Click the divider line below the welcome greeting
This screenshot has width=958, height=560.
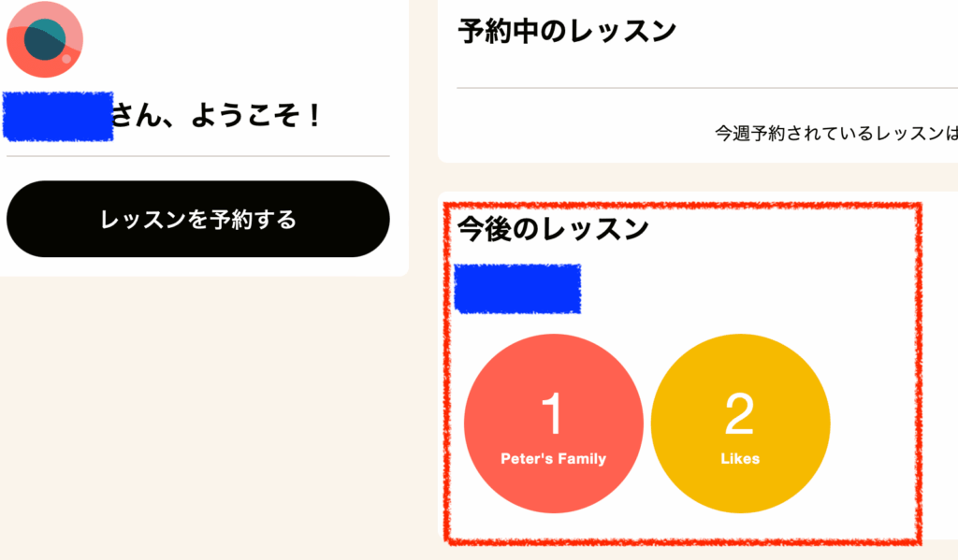point(198,156)
